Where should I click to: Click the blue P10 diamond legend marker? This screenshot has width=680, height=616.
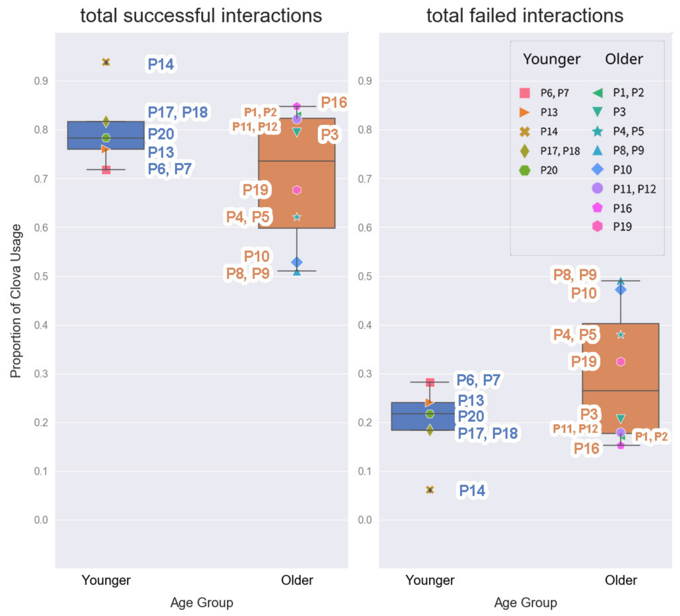[597, 169]
